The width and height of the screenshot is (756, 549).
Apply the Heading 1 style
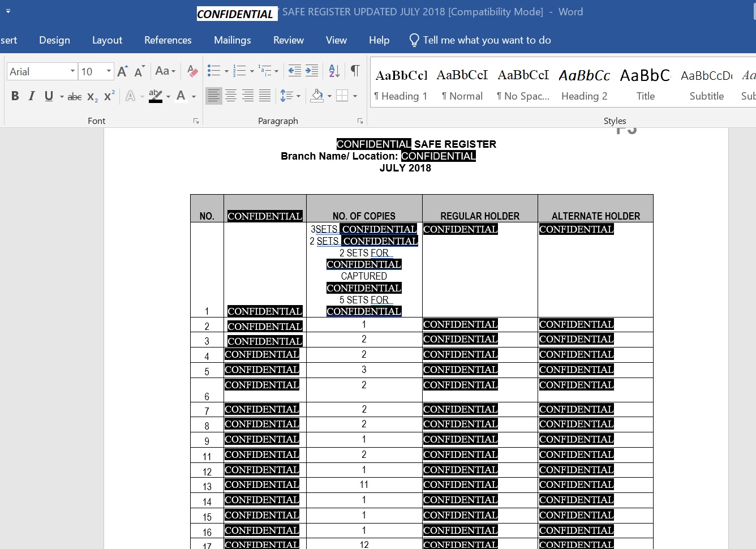coord(401,85)
